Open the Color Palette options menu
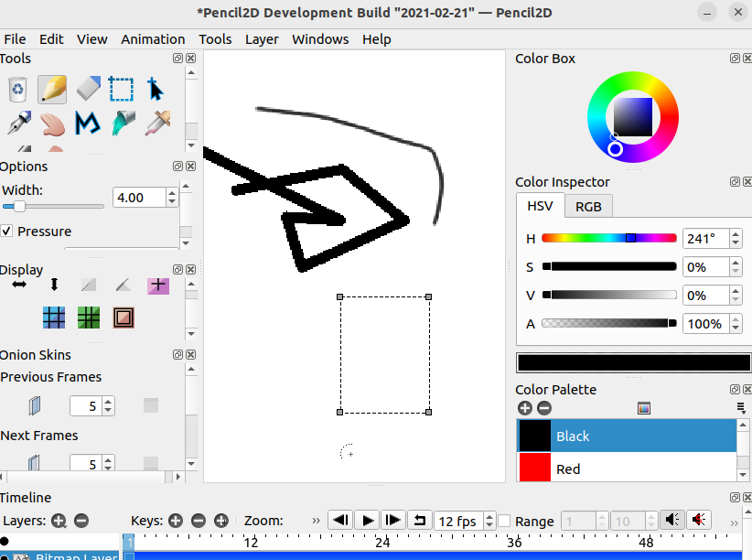 pyautogui.click(x=741, y=408)
